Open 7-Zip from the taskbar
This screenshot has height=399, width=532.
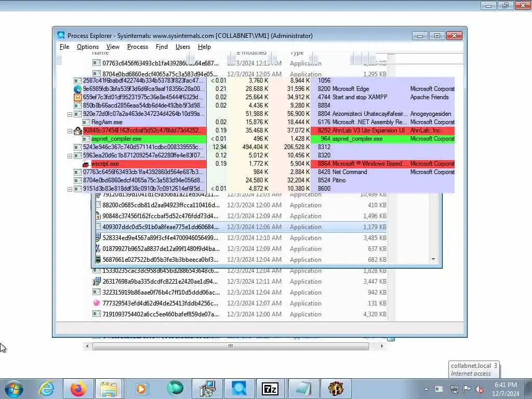coord(270,389)
